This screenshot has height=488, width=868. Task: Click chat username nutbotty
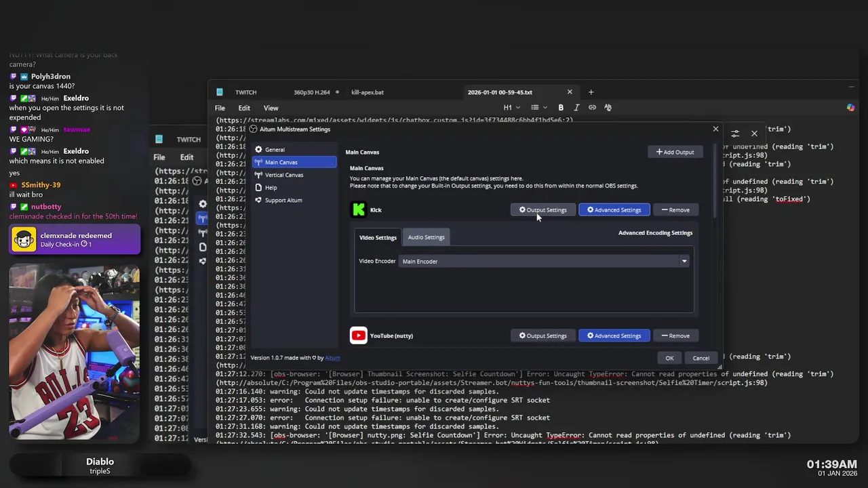pos(46,207)
